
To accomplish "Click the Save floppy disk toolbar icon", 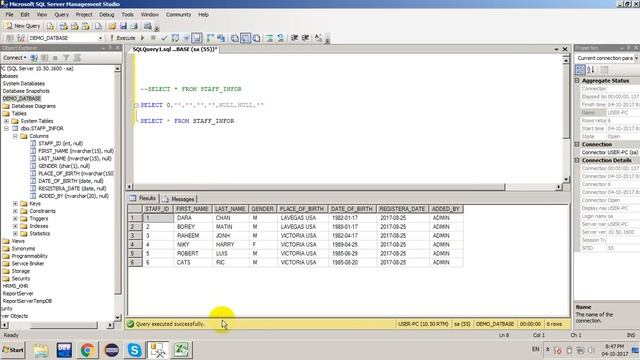I will pos(123,26).
